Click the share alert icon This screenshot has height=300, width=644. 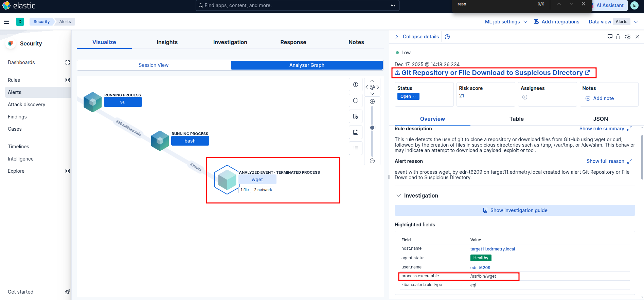click(x=618, y=37)
